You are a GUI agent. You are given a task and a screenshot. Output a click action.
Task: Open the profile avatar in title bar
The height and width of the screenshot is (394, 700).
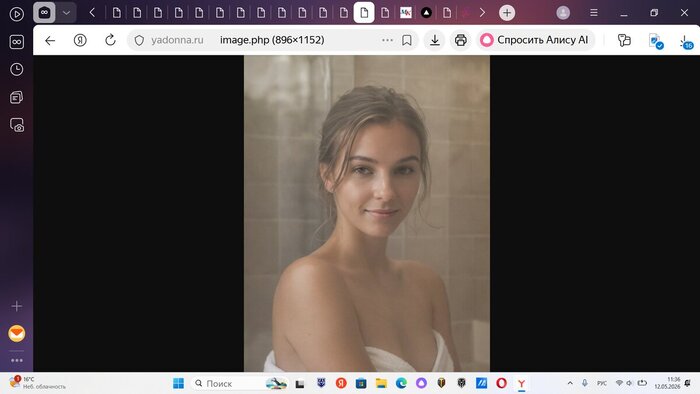point(563,13)
